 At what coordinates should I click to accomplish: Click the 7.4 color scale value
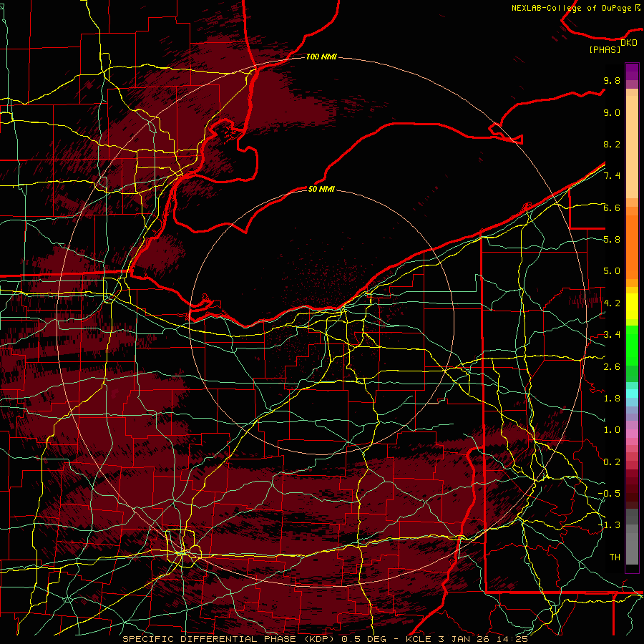(612, 176)
